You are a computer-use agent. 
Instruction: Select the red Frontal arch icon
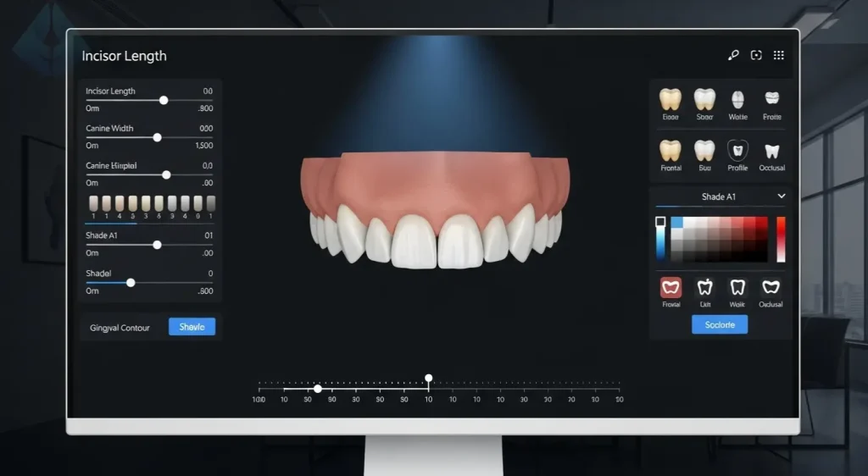pyautogui.click(x=670, y=287)
